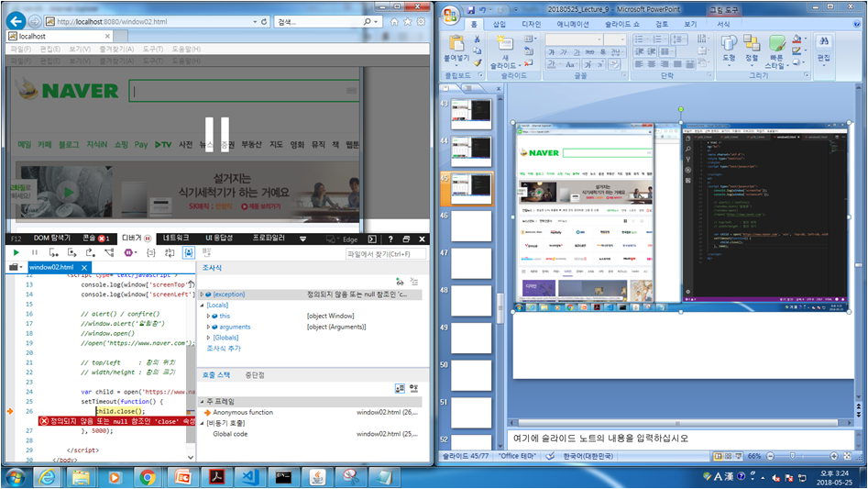Expand the more-tools overflow arrow after 프로파일러

coord(302,239)
